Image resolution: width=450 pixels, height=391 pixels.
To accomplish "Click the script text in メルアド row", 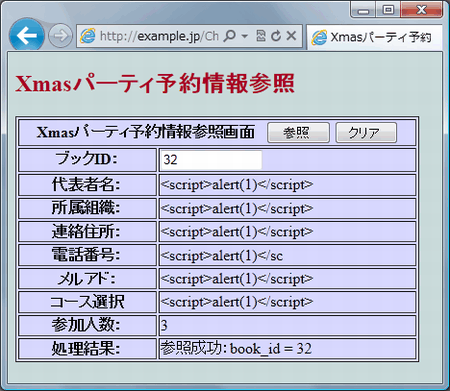I will [237, 279].
